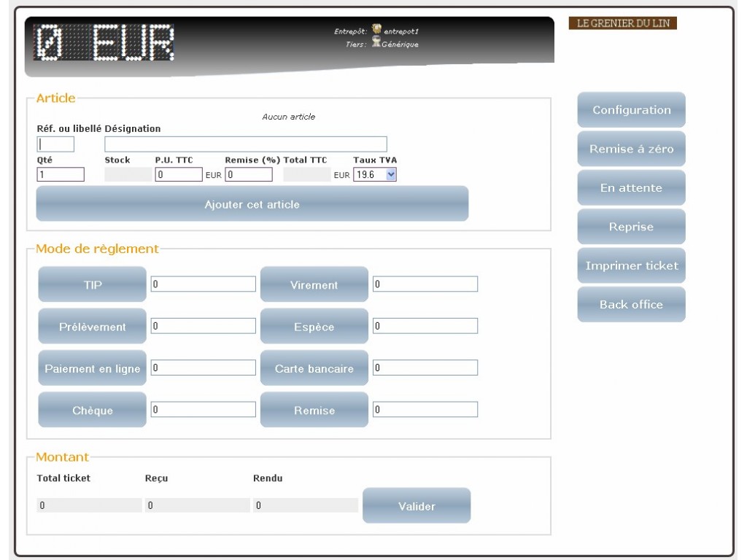Screen dimensions: 747x560
Task: Click the Ajouter cet article button
Action: coord(252,204)
